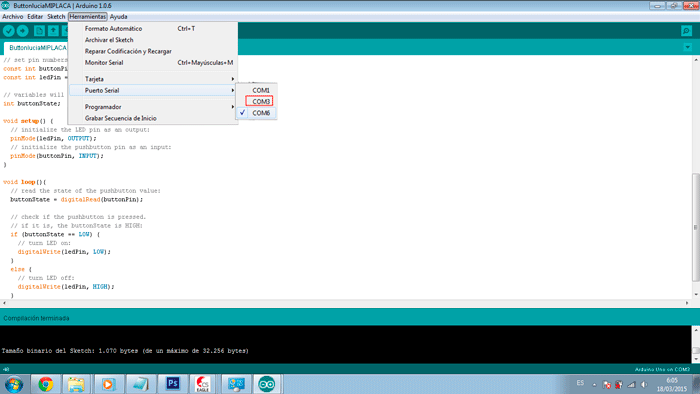This screenshot has height=394, width=700.
Task: Open the tab dropdown arrow
Action: click(x=688, y=47)
